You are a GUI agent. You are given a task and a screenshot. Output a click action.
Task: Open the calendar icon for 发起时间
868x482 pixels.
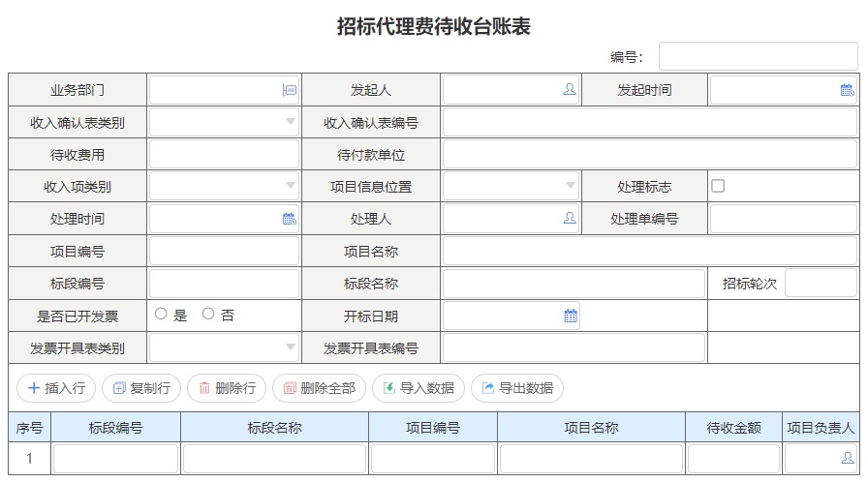click(x=847, y=90)
